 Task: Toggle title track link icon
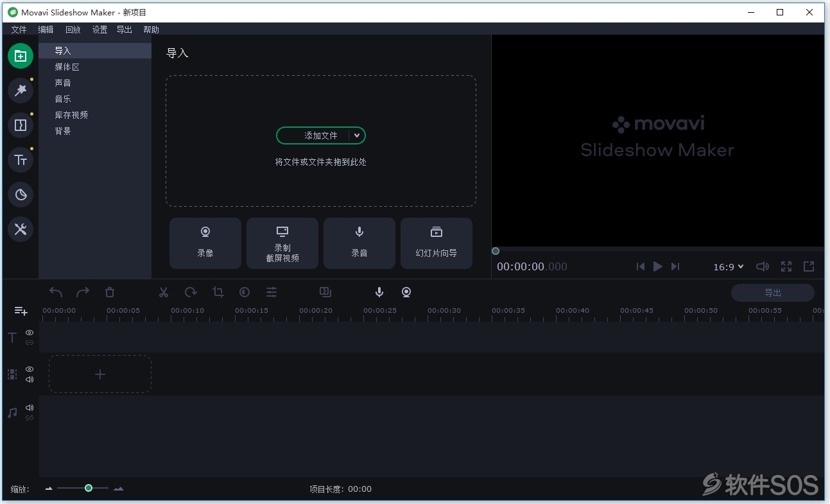[30, 343]
